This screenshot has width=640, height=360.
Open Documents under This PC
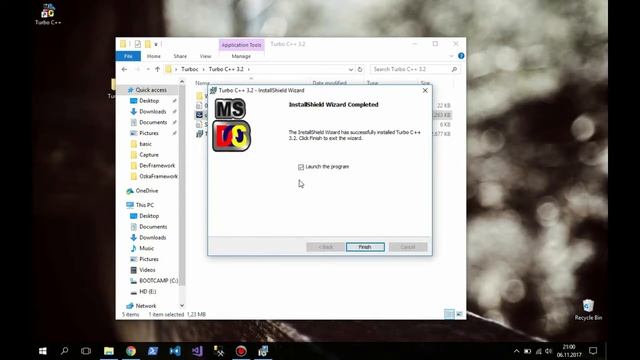click(153, 227)
